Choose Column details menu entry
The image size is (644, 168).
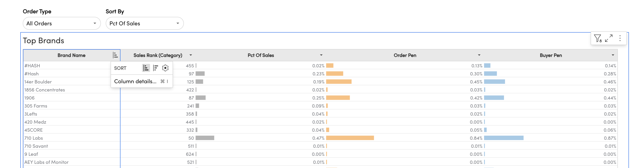coord(142,81)
